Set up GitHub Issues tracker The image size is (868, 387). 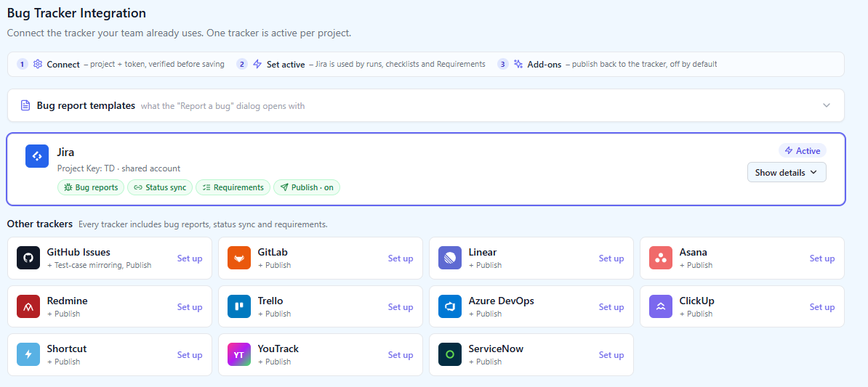[x=189, y=258]
